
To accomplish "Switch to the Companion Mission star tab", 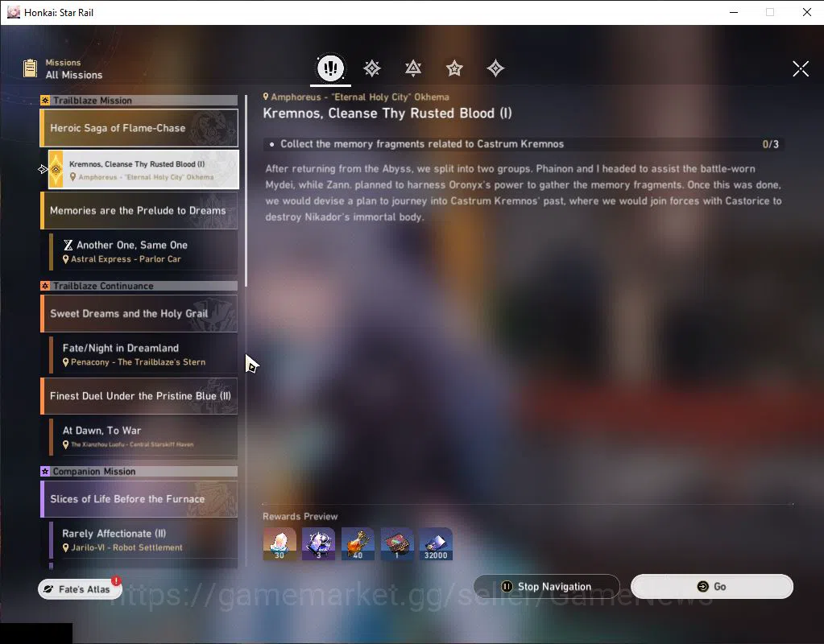I will click(x=454, y=68).
